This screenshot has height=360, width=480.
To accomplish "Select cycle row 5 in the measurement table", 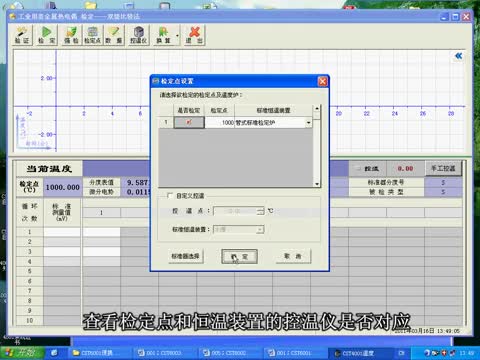I will pyautogui.click(x=30, y=271).
